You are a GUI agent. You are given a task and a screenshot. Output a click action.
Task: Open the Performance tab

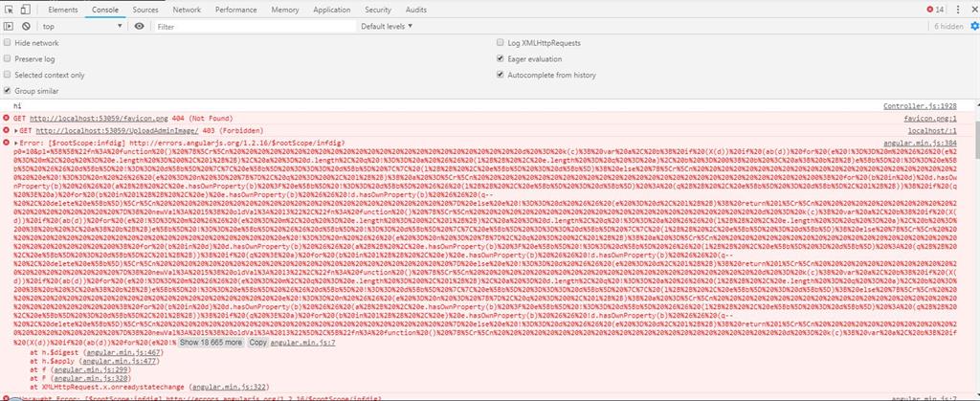click(235, 10)
